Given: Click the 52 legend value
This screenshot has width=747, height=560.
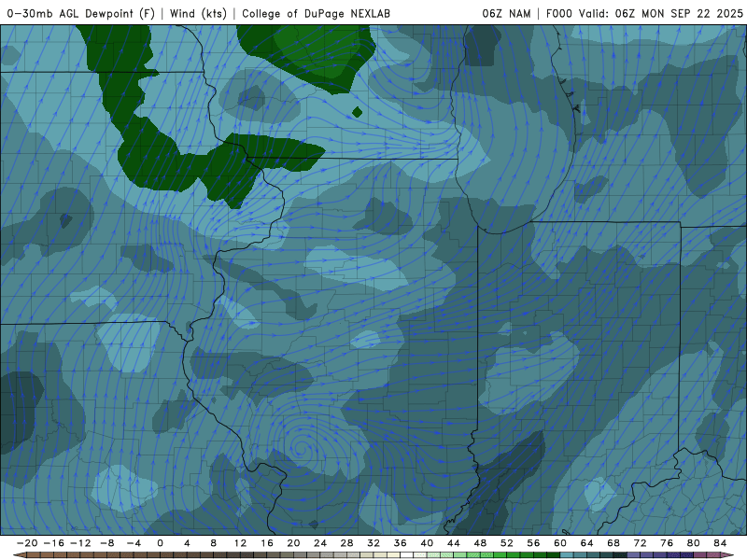Looking at the screenshot, I should (x=507, y=543).
